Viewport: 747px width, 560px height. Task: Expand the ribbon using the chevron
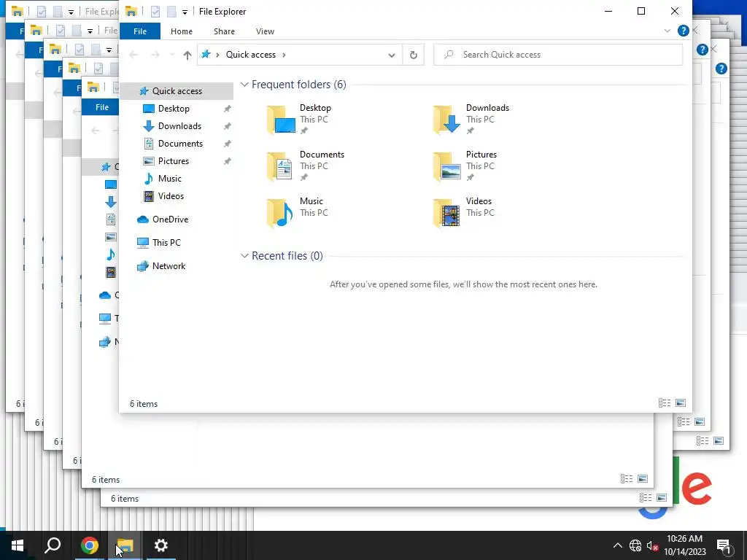(667, 31)
